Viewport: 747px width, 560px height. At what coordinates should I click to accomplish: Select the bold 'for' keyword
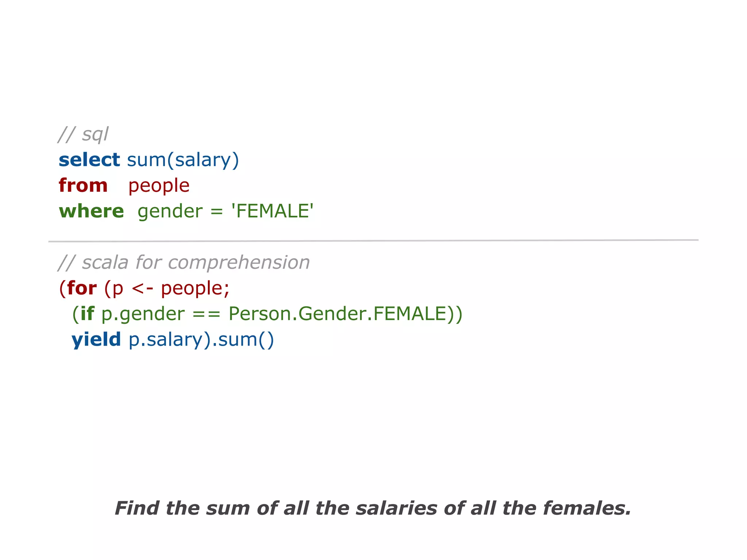point(82,288)
